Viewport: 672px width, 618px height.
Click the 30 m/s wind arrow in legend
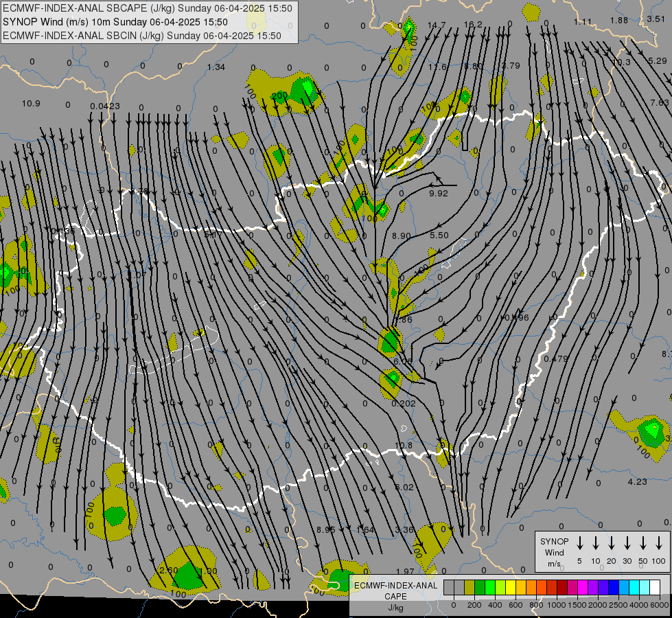click(x=627, y=543)
